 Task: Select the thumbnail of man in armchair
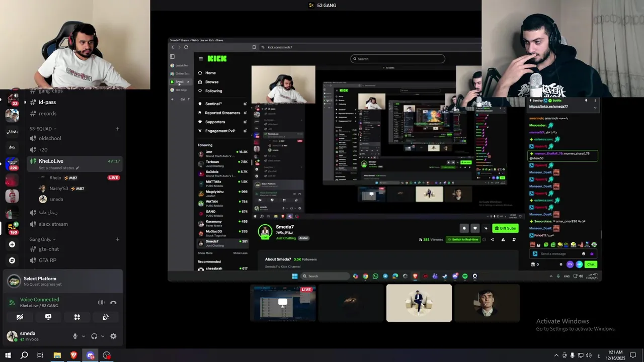tap(419, 303)
